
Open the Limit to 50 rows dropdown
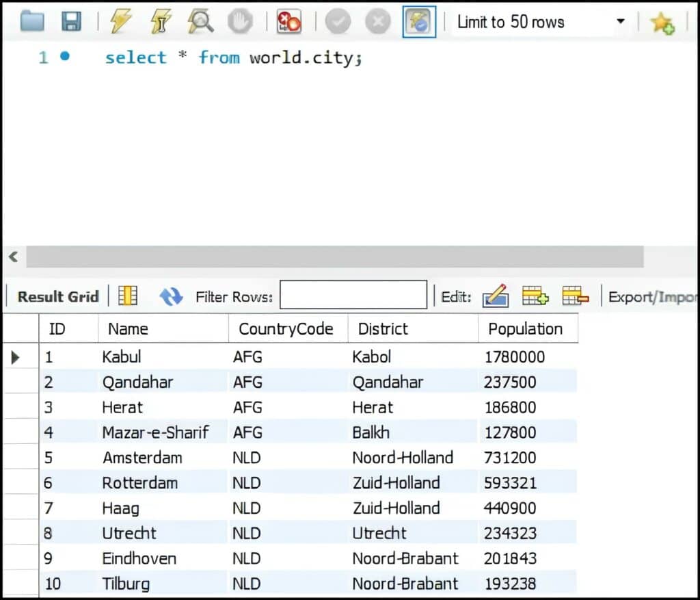pos(533,22)
